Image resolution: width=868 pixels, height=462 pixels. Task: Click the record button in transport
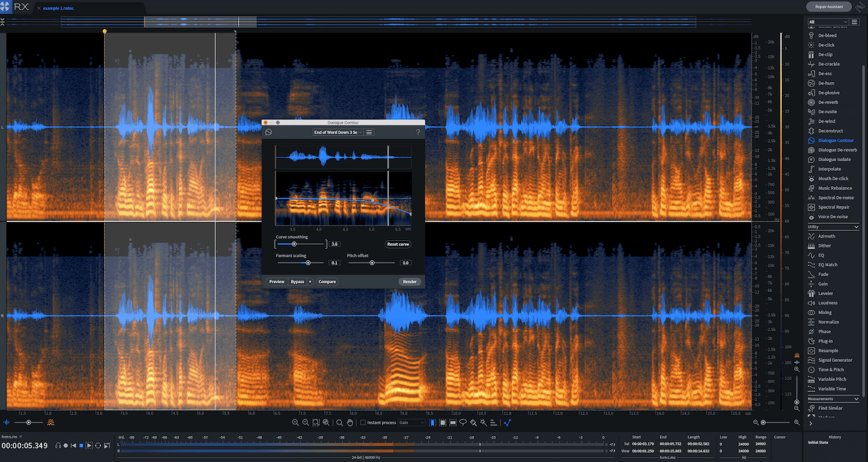click(66, 446)
